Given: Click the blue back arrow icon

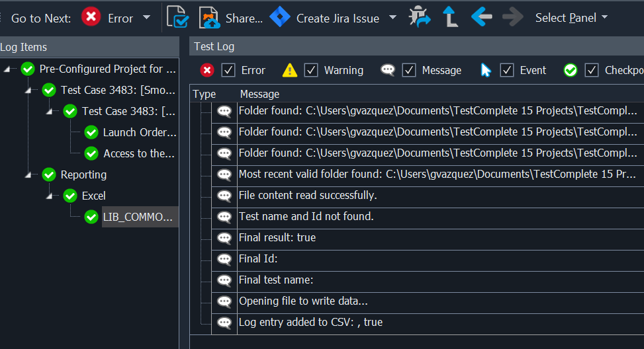Looking at the screenshot, I should click(x=481, y=18).
